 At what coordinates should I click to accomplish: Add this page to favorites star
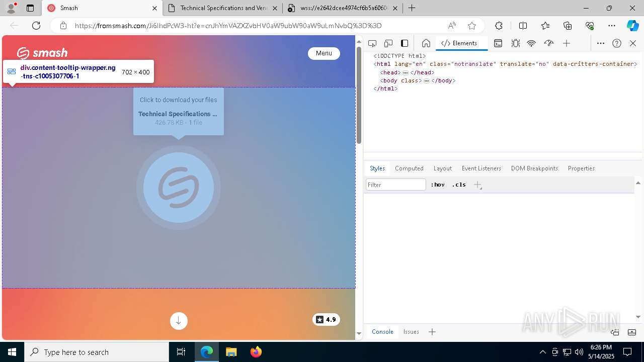472,26
